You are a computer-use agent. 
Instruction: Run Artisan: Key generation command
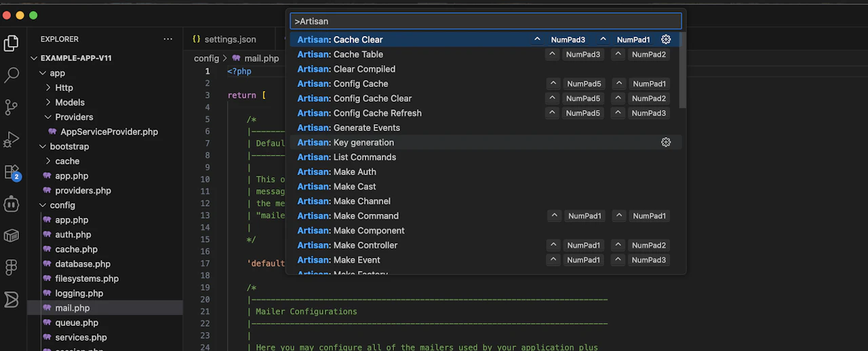click(x=486, y=143)
